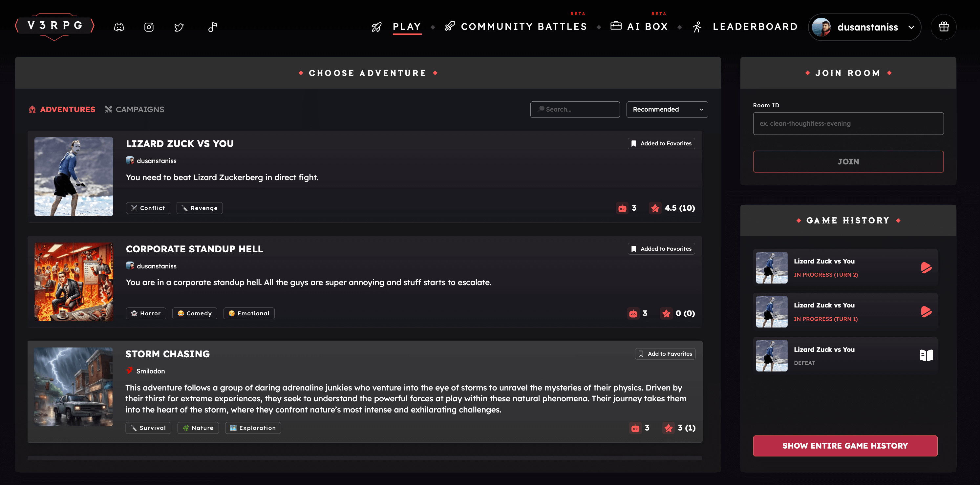Click the rocket icon next to Play
Screen dimensions: 980x485
377,27
